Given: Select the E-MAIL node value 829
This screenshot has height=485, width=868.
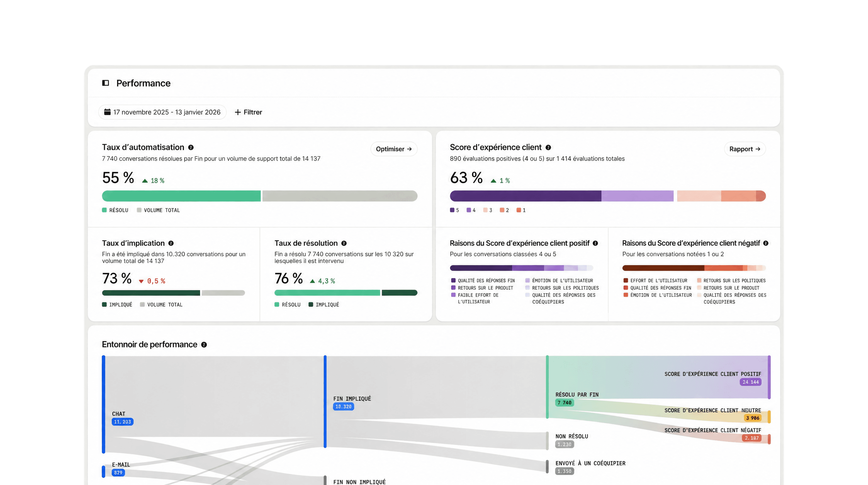Looking at the screenshot, I should click(x=118, y=472).
